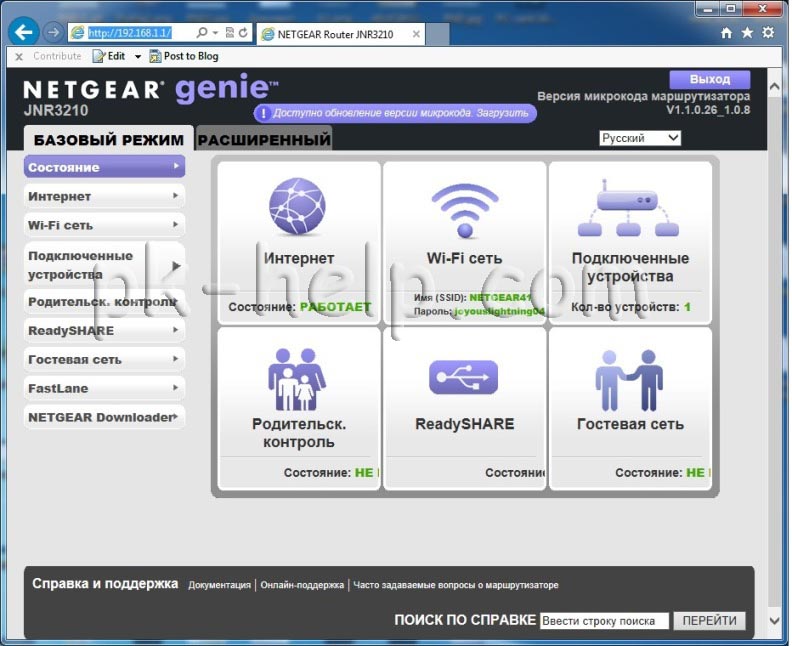Click the Кол-во устройств count value
This screenshot has width=792, height=646.
tap(687, 307)
